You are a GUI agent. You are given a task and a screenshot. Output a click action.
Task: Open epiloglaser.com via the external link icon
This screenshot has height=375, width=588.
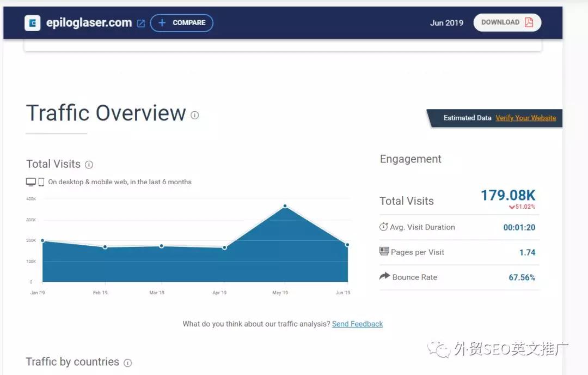pyautogui.click(x=140, y=23)
